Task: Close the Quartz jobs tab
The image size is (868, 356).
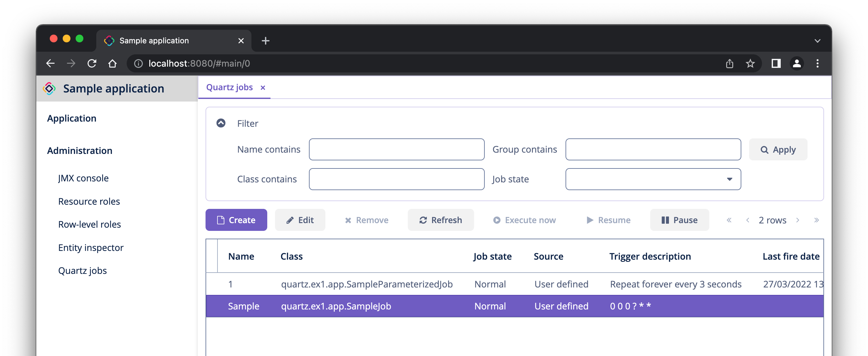Action: coord(263,88)
